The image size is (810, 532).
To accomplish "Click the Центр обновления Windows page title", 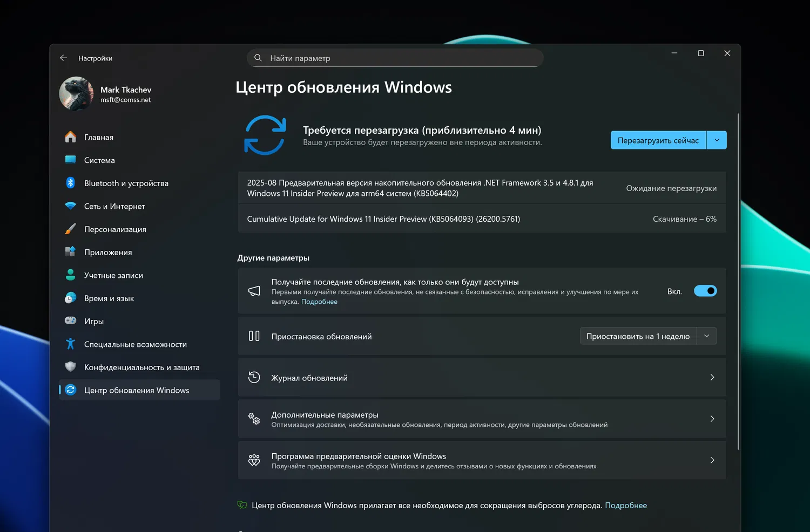I will tap(343, 87).
